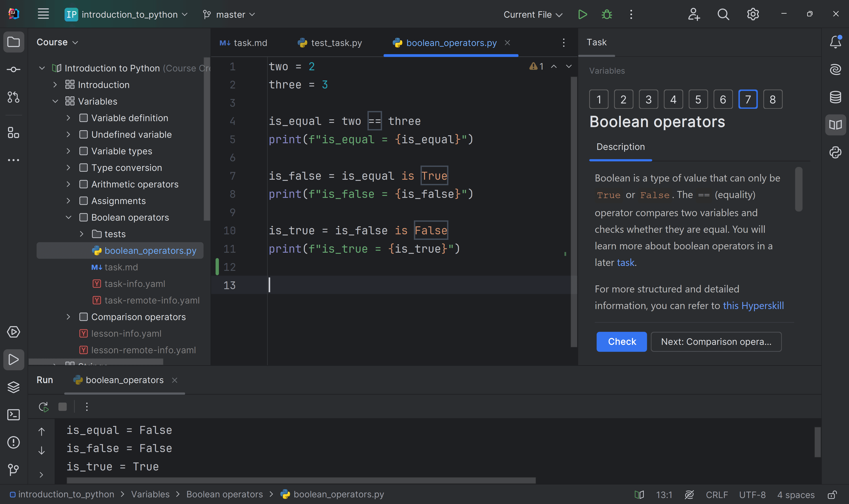This screenshot has height=504, width=849.
Task: Rerun the boolean_operators run configuration
Action: pyautogui.click(x=43, y=407)
